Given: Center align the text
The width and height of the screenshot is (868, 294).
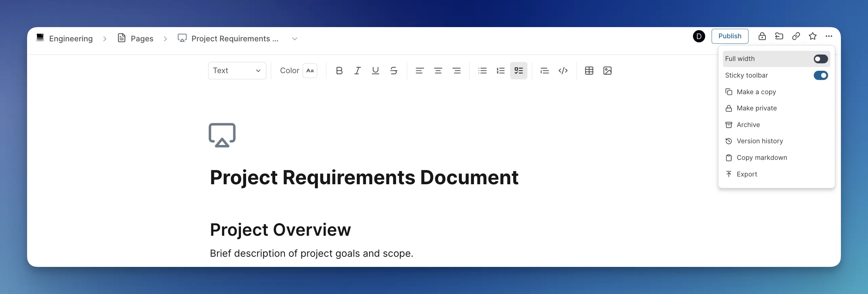Looking at the screenshot, I should [x=438, y=70].
